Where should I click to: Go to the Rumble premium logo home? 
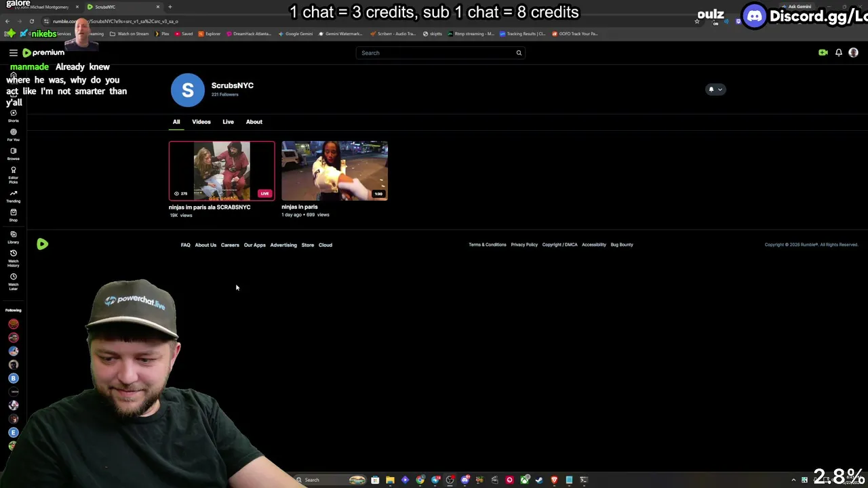click(43, 53)
